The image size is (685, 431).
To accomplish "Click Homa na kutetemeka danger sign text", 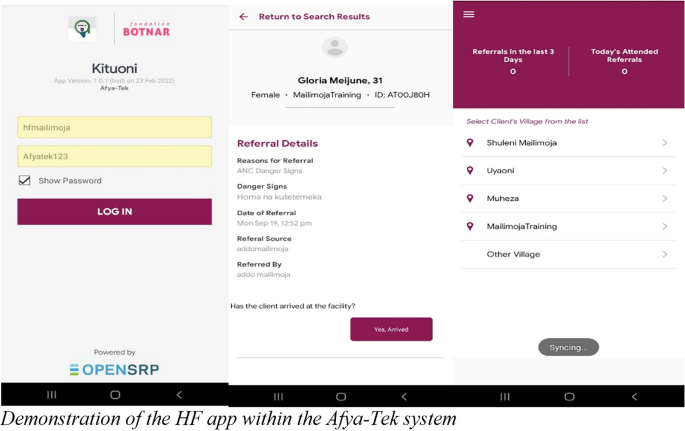I will (279, 197).
